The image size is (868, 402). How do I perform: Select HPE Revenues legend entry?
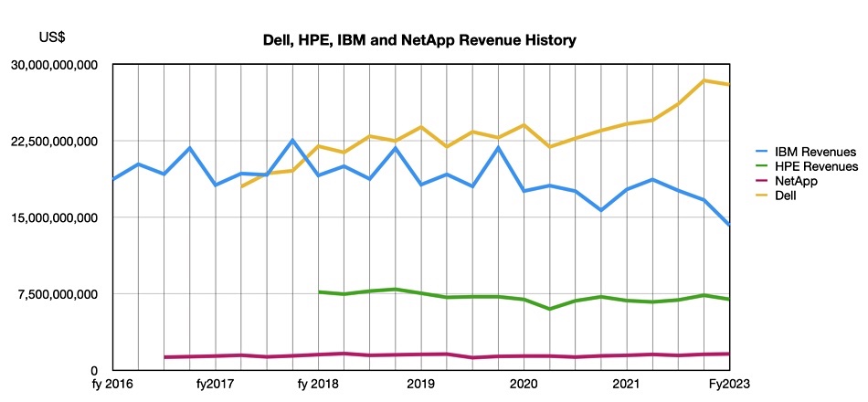point(807,166)
